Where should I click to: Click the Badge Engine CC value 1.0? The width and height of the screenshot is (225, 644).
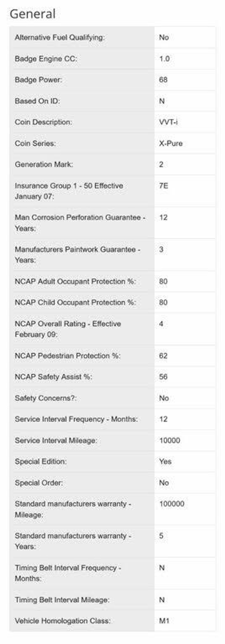164,59
